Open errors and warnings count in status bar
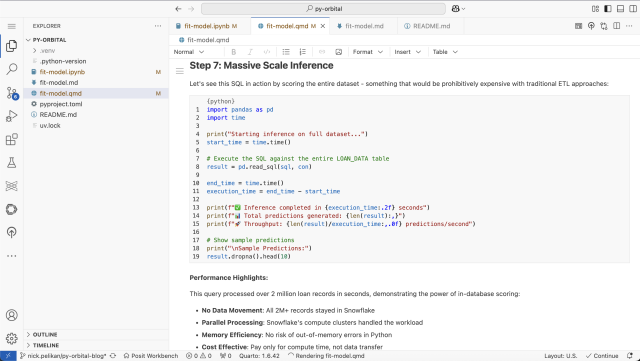The width and height of the screenshot is (640, 361). (x=199, y=356)
